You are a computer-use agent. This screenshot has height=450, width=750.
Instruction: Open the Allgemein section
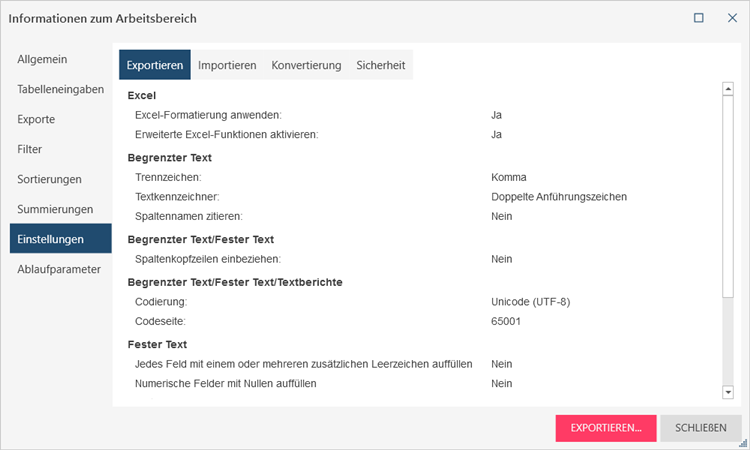click(42, 60)
